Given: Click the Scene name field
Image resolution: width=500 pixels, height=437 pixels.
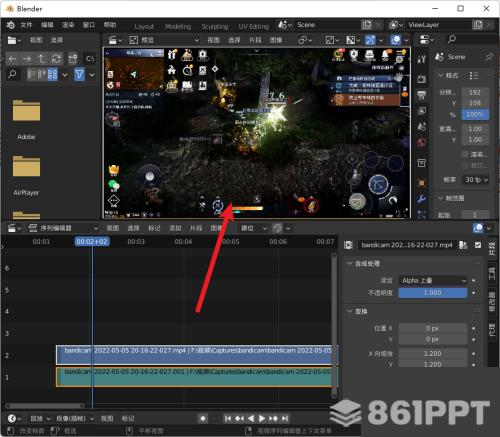Looking at the screenshot, I should pos(327,25).
